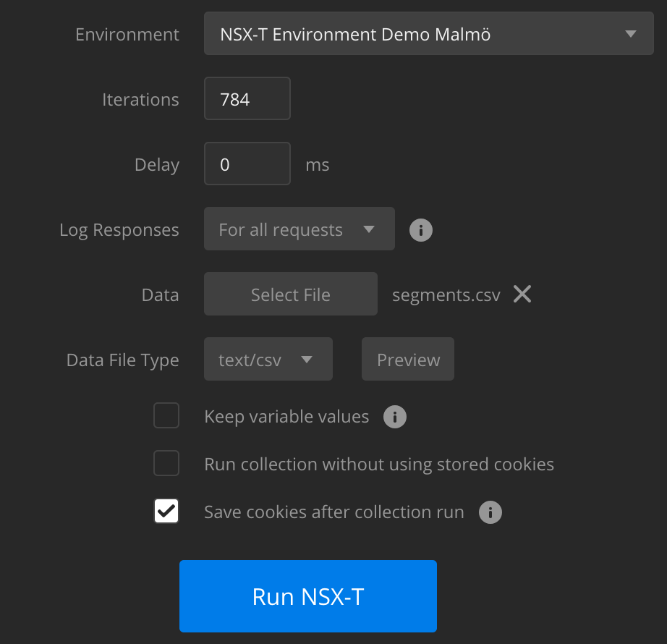Click the info icon next to Keep variable values
This screenshot has width=667, height=644.
pyautogui.click(x=394, y=416)
